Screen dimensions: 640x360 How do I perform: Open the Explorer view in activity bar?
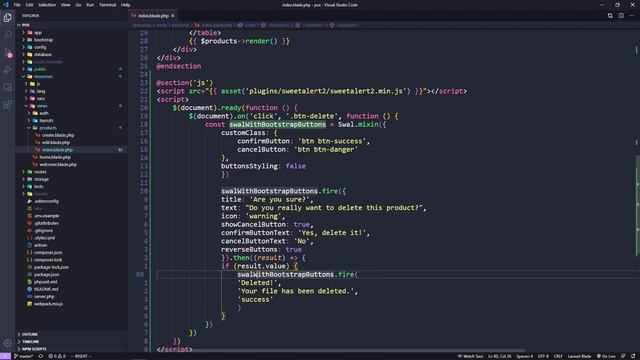click(x=7, y=18)
